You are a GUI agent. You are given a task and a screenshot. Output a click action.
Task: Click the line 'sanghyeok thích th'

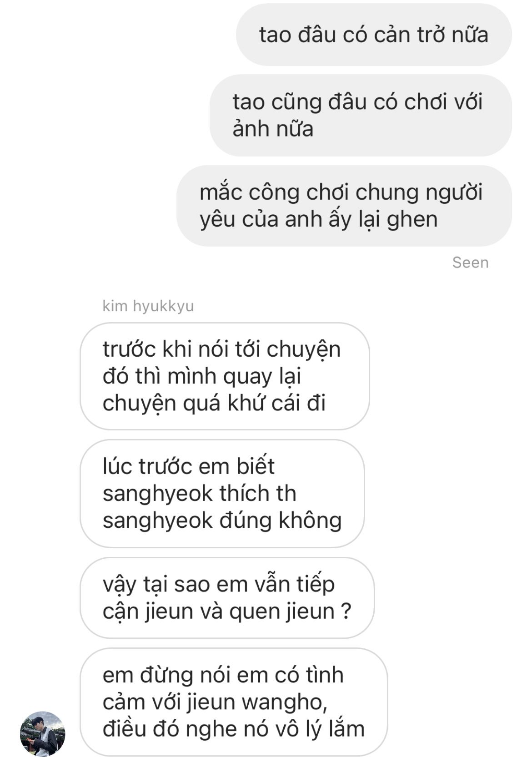pos(199,494)
